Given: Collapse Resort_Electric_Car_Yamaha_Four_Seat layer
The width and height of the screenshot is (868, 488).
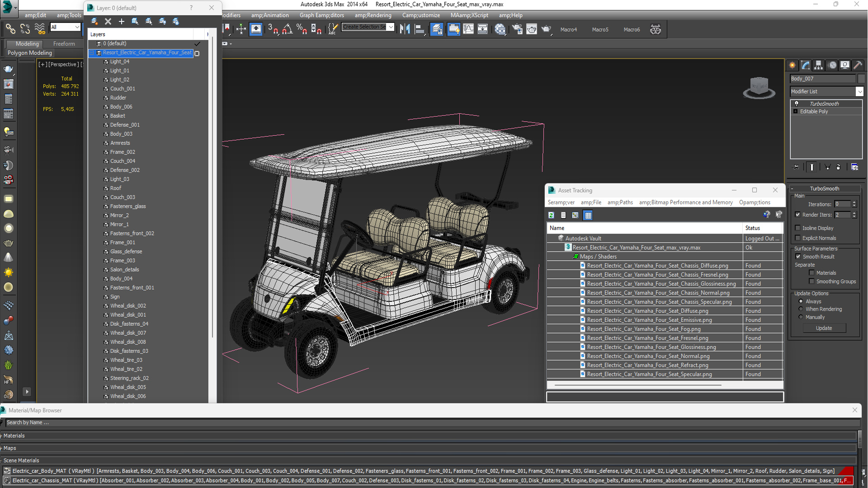Looking at the screenshot, I should click(x=92, y=53).
